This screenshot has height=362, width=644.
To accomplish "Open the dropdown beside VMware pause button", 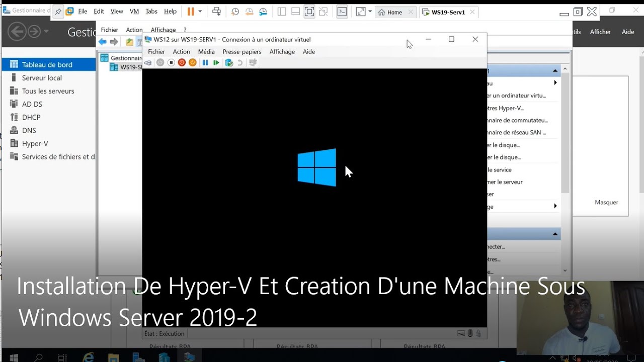I will click(200, 12).
